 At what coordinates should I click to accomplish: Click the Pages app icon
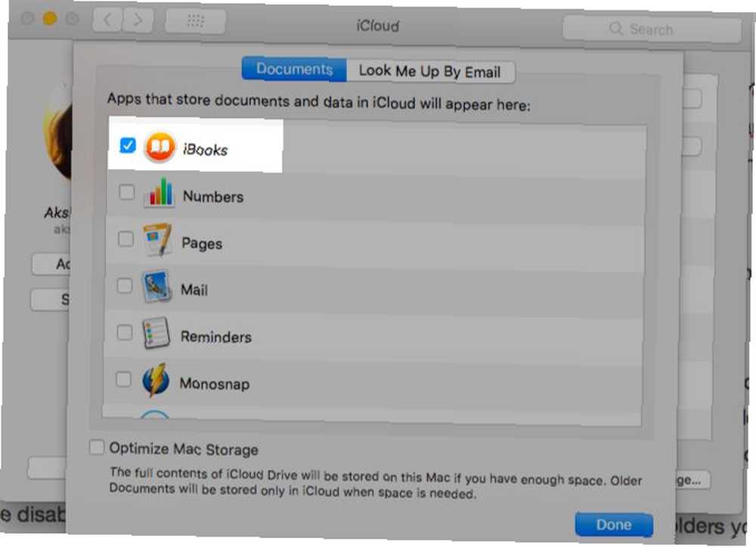point(158,240)
